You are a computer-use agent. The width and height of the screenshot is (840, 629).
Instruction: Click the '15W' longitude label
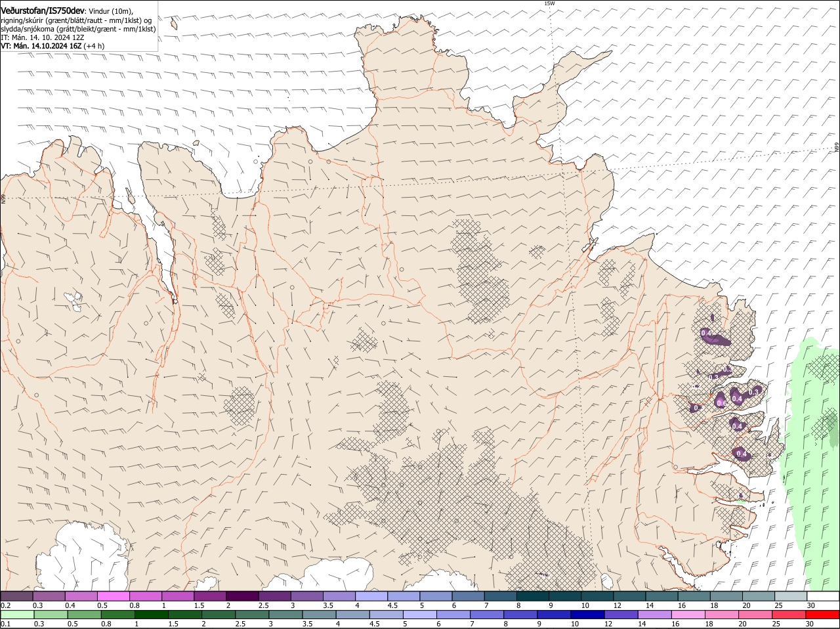[549, 3]
